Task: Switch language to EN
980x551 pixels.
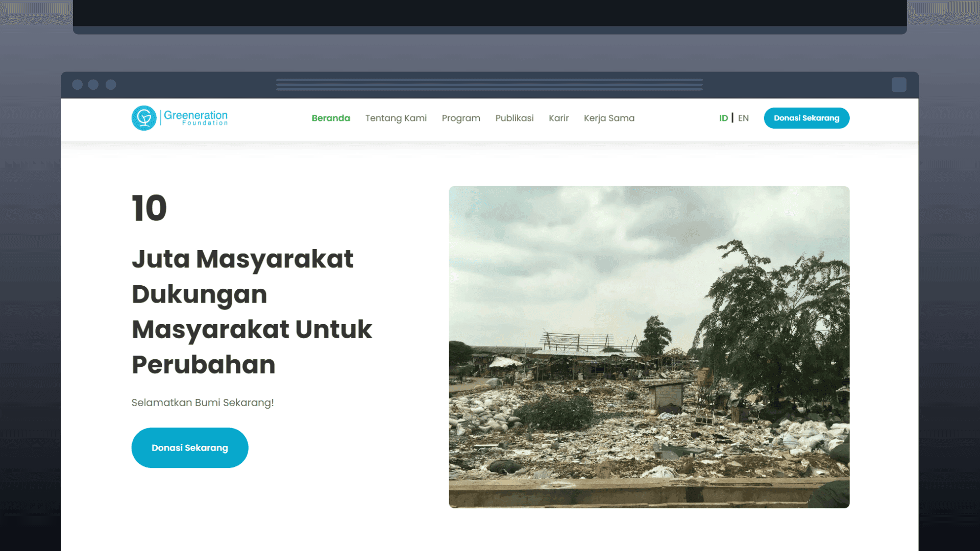Action: [743, 118]
